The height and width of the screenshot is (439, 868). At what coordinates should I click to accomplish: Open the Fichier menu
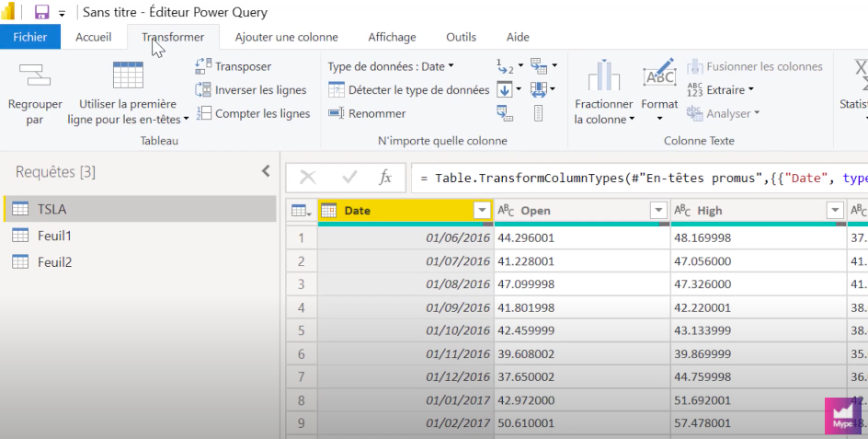coord(30,37)
